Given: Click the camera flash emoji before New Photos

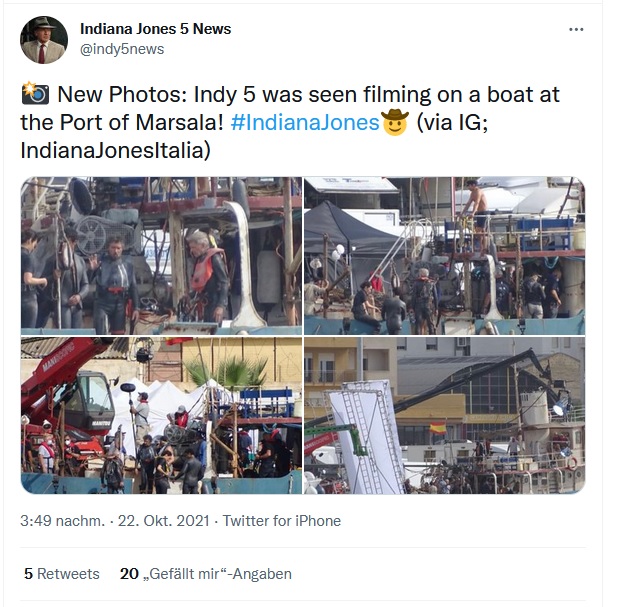Looking at the screenshot, I should (x=35, y=94).
